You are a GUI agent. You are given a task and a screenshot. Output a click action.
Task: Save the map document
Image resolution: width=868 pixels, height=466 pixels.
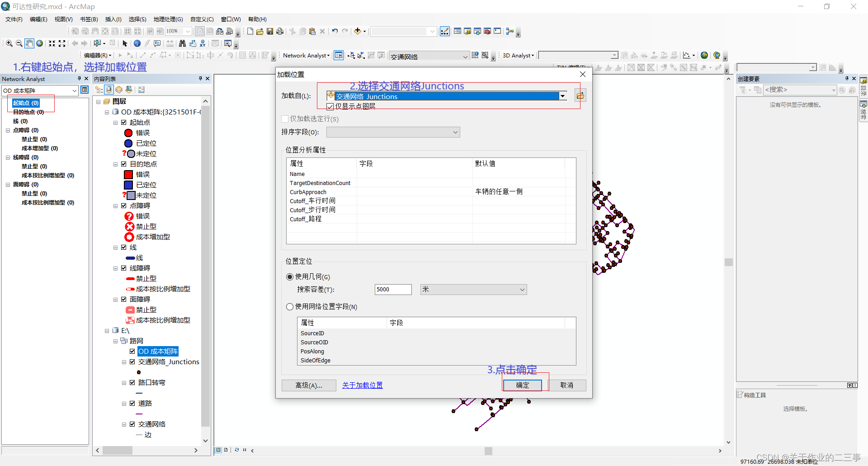270,31
